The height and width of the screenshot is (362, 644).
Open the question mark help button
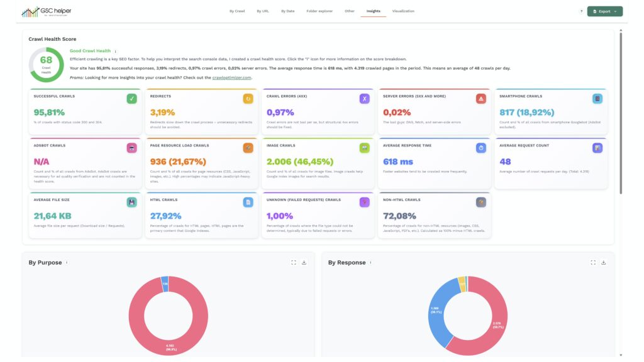coord(581,11)
